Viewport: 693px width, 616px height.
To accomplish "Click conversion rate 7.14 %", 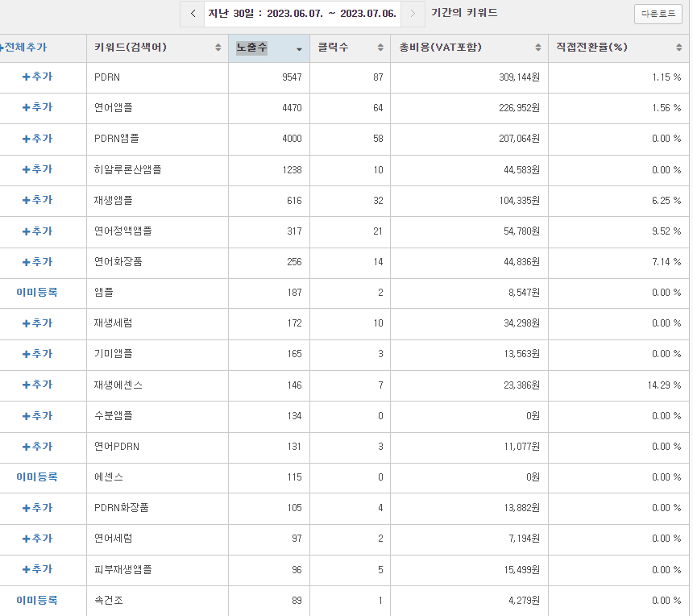I will tap(666, 262).
